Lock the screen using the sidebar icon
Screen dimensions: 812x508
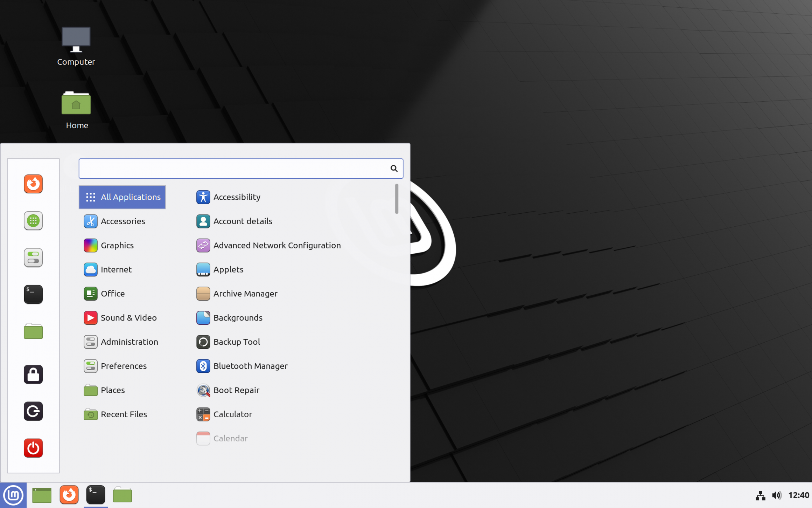click(x=33, y=374)
